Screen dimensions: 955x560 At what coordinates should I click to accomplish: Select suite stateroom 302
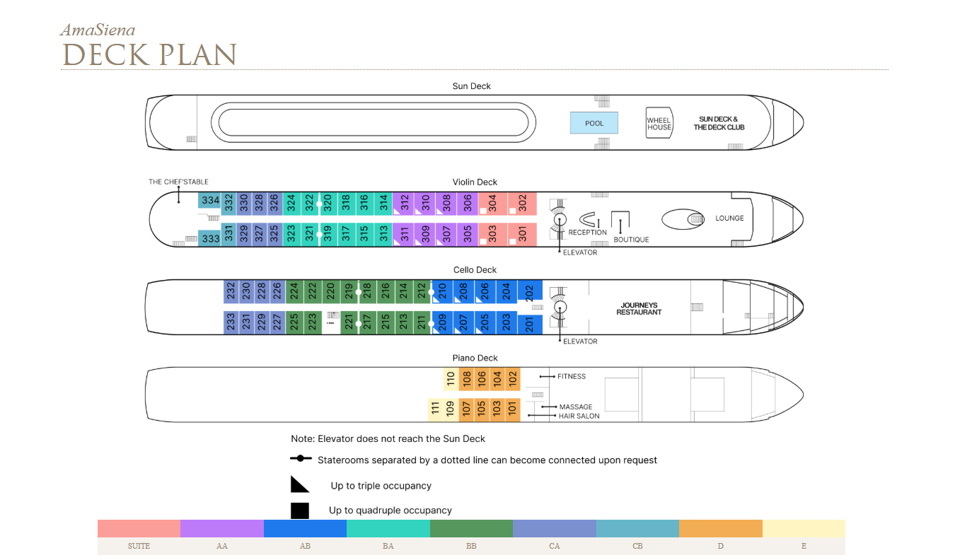[x=523, y=204]
